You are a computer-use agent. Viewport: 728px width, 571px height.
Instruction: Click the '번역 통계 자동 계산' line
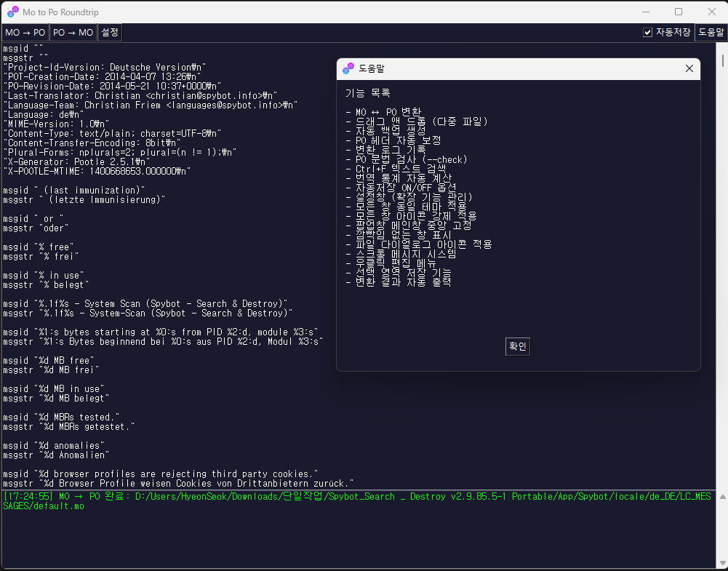click(x=399, y=178)
